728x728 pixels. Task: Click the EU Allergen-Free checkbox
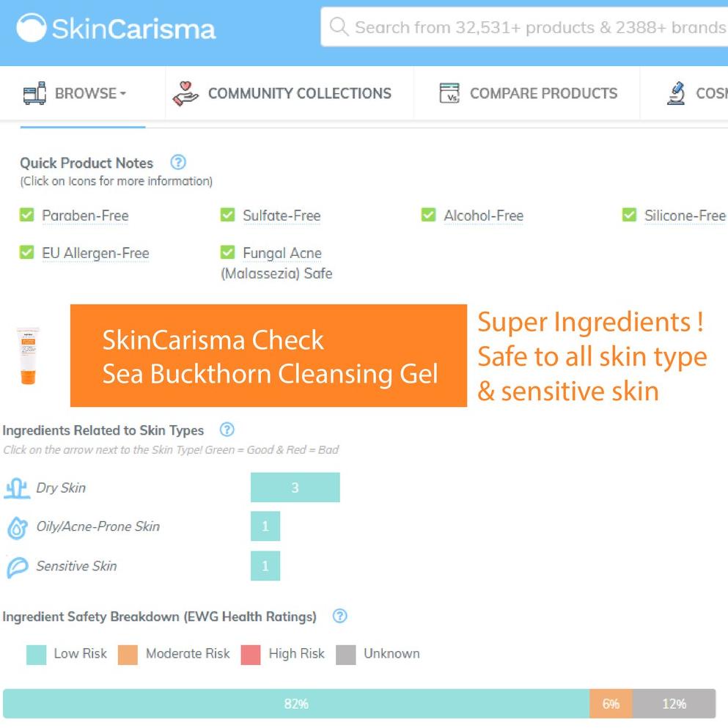(x=26, y=252)
